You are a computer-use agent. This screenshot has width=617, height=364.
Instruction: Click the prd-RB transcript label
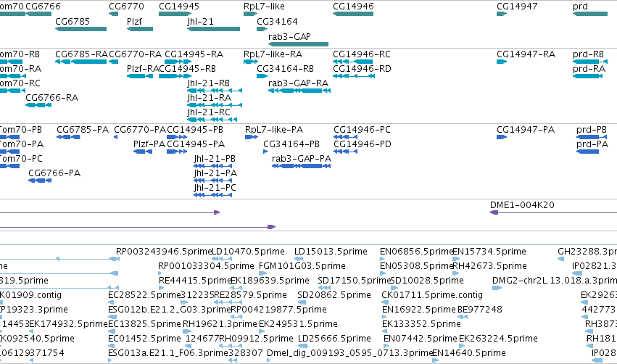pos(588,54)
